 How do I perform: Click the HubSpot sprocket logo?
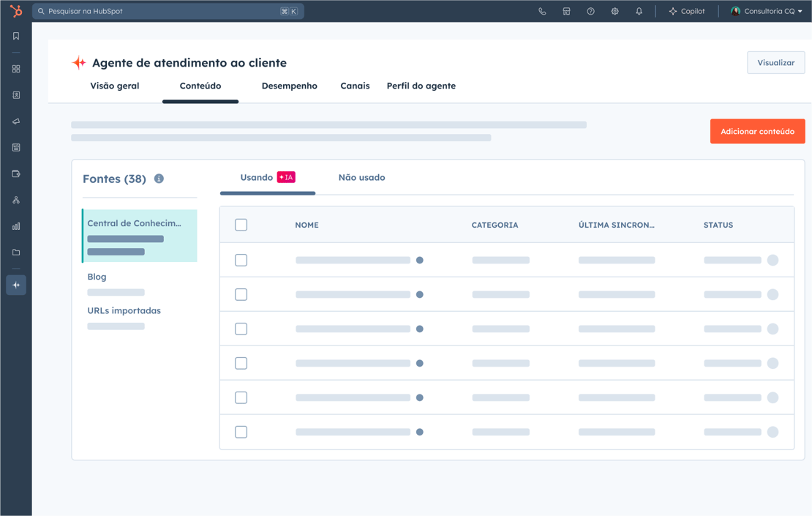coord(15,11)
